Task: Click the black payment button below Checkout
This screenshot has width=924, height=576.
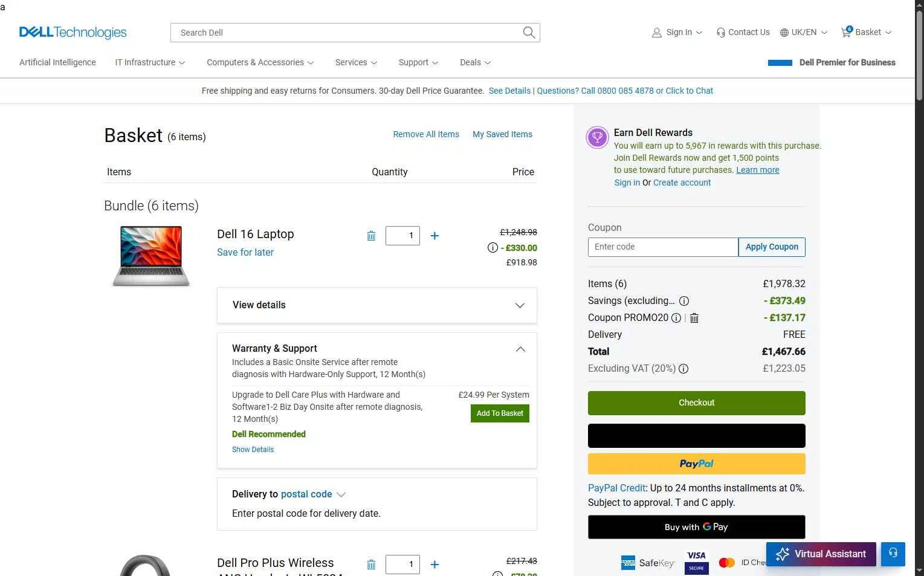Action: 697,436
